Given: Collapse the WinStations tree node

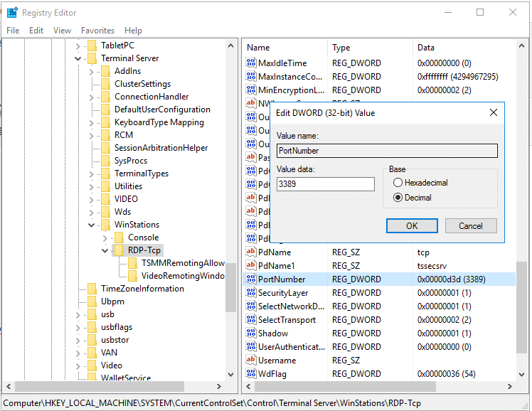Looking at the screenshot, I should pos(92,225).
